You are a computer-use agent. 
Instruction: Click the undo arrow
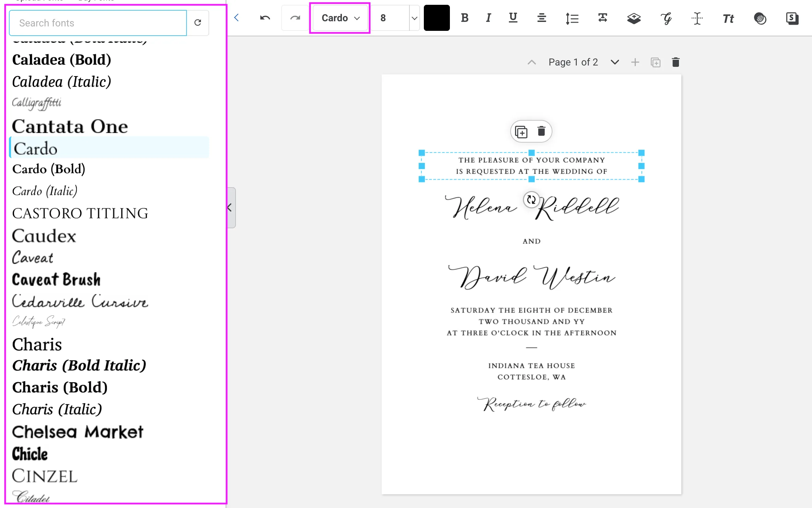point(265,18)
